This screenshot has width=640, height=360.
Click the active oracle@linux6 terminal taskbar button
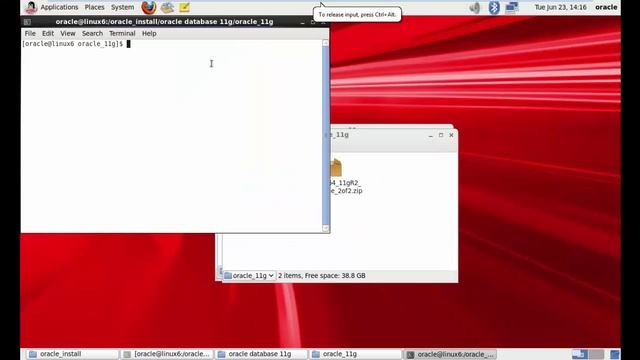coord(451,354)
